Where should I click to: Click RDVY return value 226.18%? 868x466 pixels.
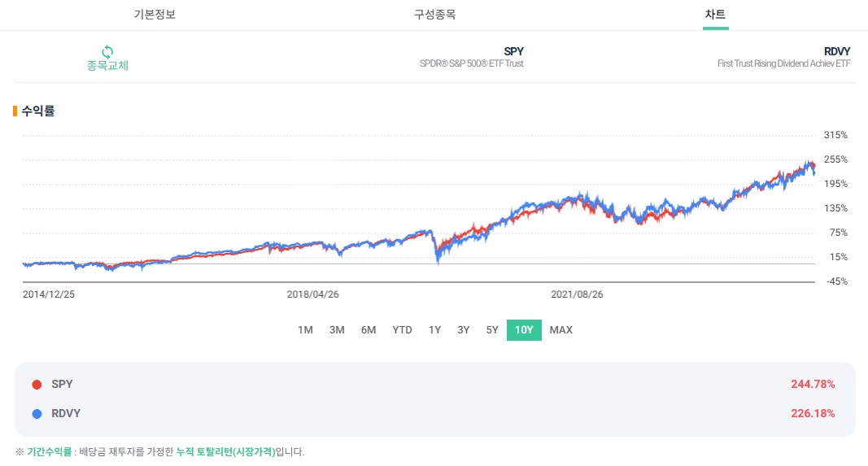pyautogui.click(x=813, y=413)
